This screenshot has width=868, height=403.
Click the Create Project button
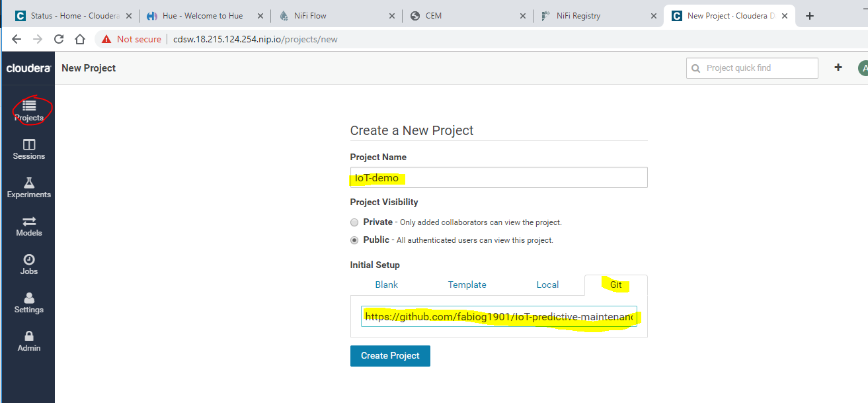coord(390,355)
